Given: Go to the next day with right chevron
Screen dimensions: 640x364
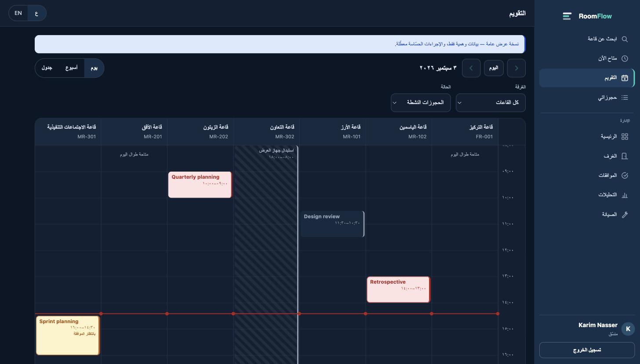Looking at the screenshot, I should 516,68.
